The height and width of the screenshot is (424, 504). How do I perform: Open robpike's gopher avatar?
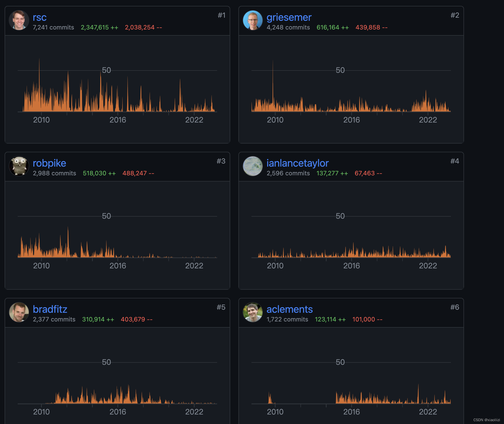pos(19,166)
